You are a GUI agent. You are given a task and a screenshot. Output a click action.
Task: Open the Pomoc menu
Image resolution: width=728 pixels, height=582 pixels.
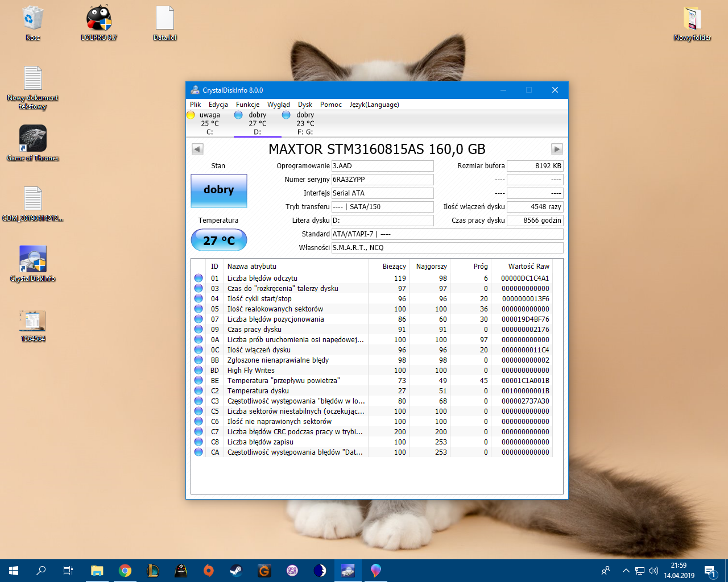click(x=331, y=105)
